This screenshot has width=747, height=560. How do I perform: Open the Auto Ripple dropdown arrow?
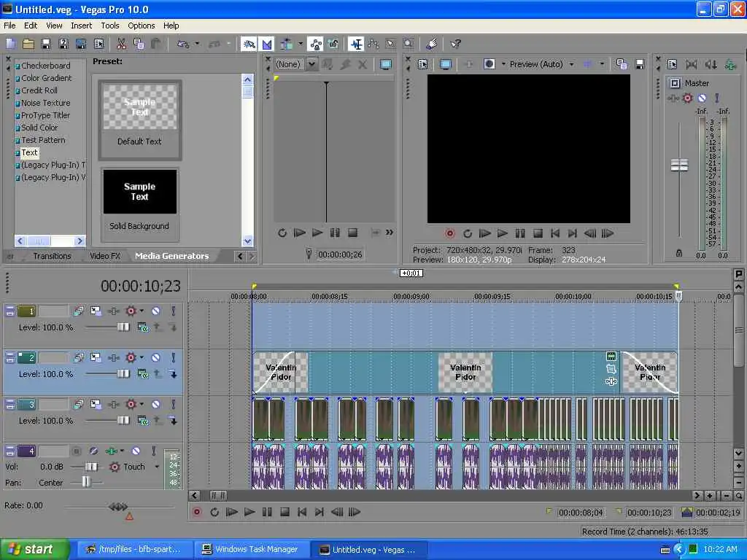tap(300, 44)
